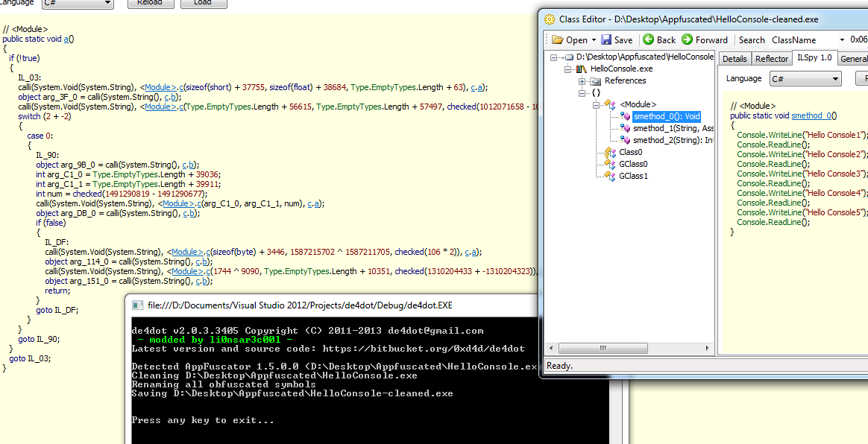The height and width of the screenshot is (444, 868).
Task: Switch to the Reflector tab
Action: point(771,59)
